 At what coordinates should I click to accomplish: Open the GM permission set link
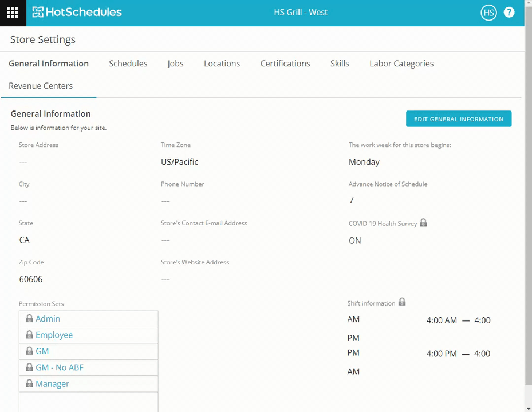click(42, 351)
